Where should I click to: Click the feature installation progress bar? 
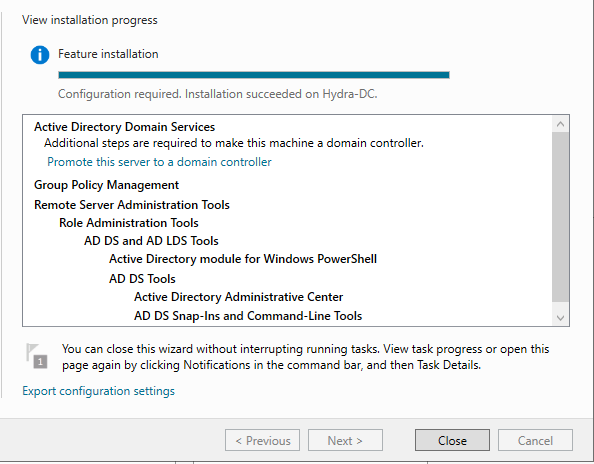tap(254, 75)
